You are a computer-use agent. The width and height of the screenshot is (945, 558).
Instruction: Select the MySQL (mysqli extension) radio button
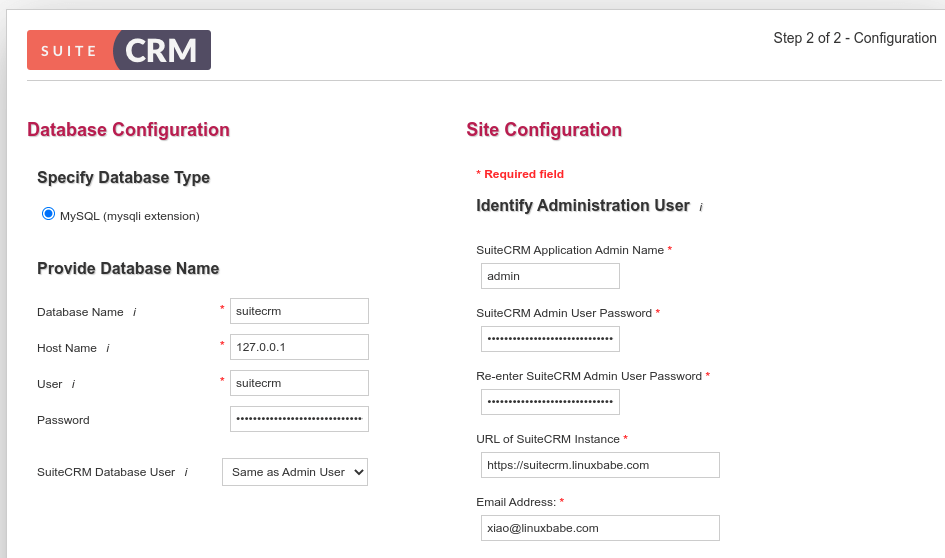[48, 214]
